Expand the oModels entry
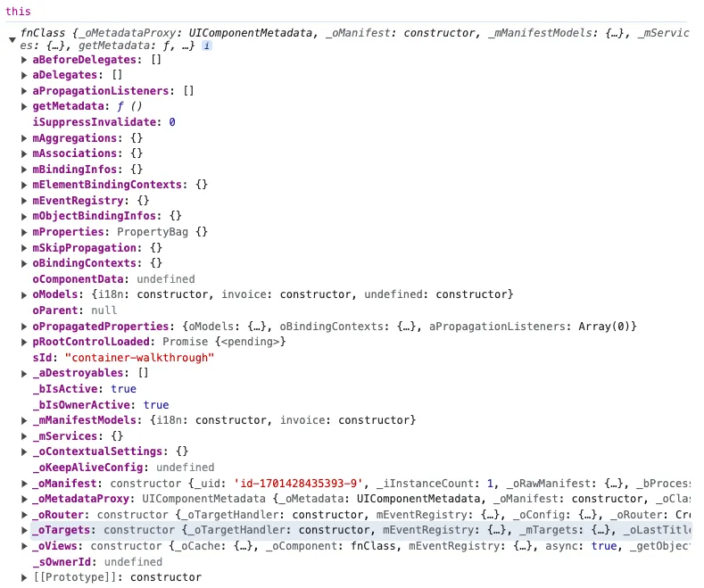 click(x=24, y=295)
